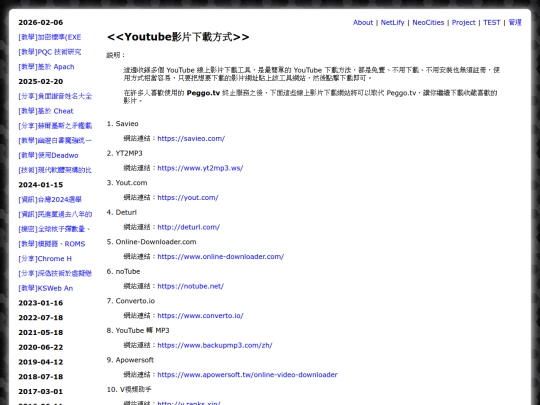Open the https://notube.net/ link
The image size is (540, 405).
point(190,286)
